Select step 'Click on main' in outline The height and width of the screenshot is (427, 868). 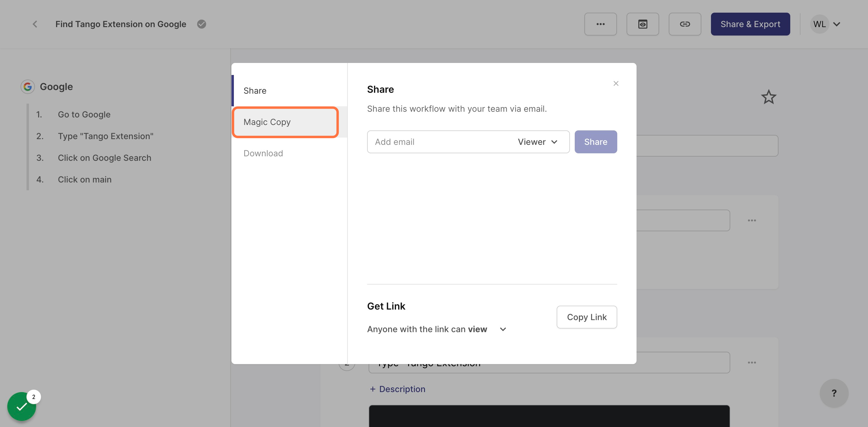85,179
